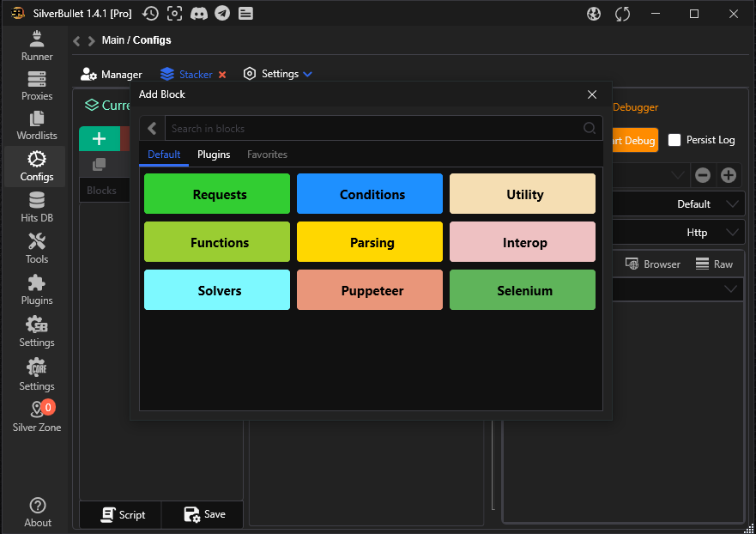Open Plugins in the sidebar

click(37, 290)
